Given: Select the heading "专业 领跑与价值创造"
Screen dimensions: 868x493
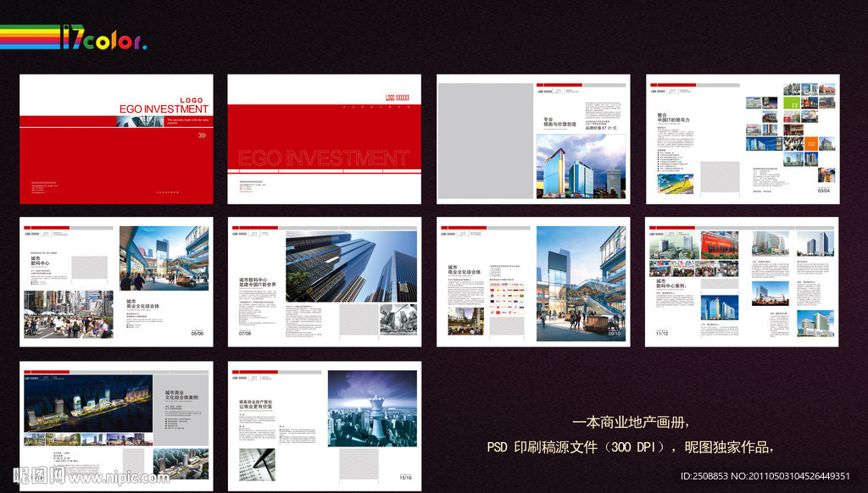Looking at the screenshot, I should pyautogui.click(x=559, y=122).
